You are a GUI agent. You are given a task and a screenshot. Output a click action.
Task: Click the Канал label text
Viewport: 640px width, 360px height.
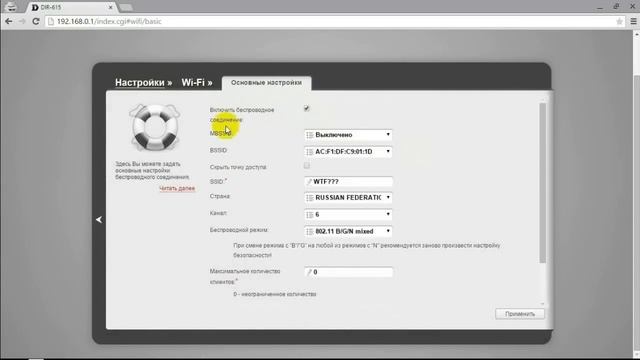point(218,213)
